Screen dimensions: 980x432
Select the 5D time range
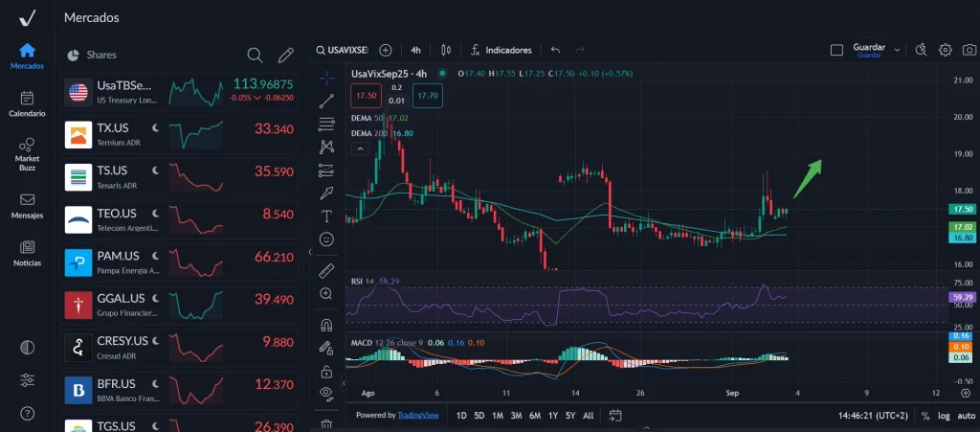(x=479, y=415)
